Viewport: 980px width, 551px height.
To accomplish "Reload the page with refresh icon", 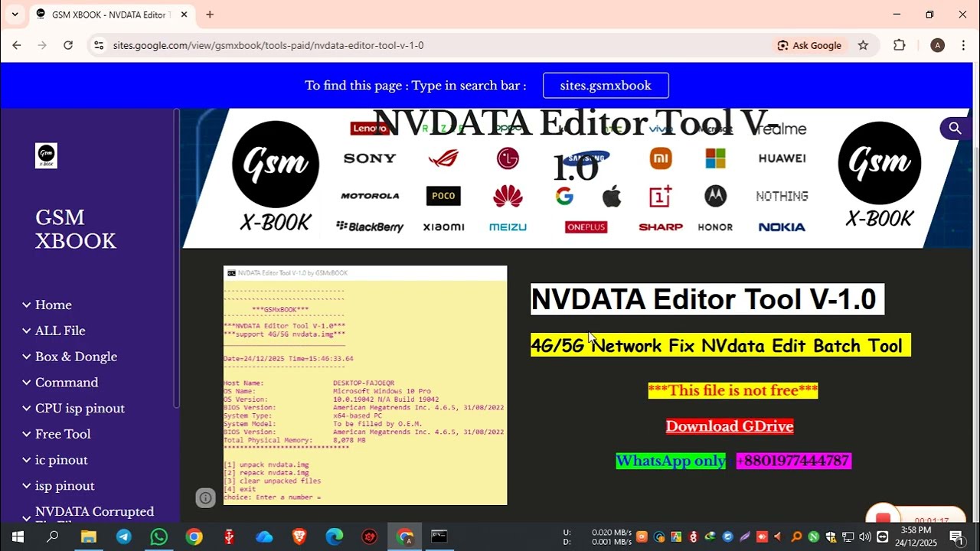I will pyautogui.click(x=68, y=45).
